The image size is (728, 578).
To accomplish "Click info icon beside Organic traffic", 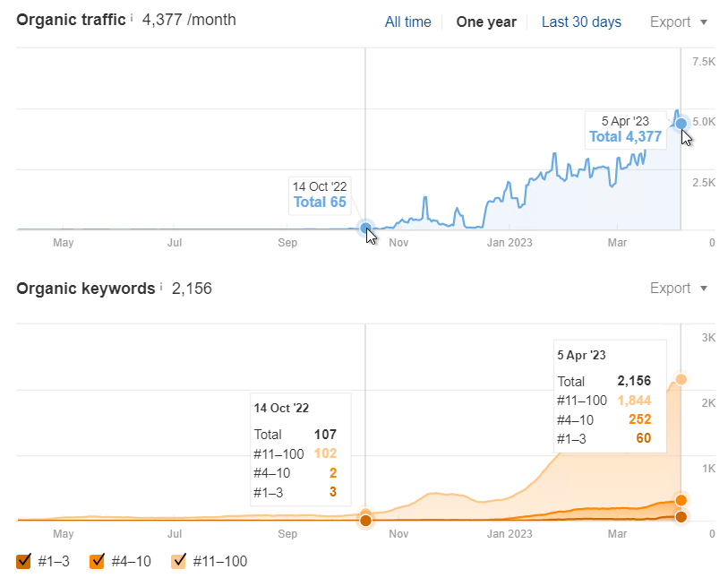I will click(x=132, y=18).
